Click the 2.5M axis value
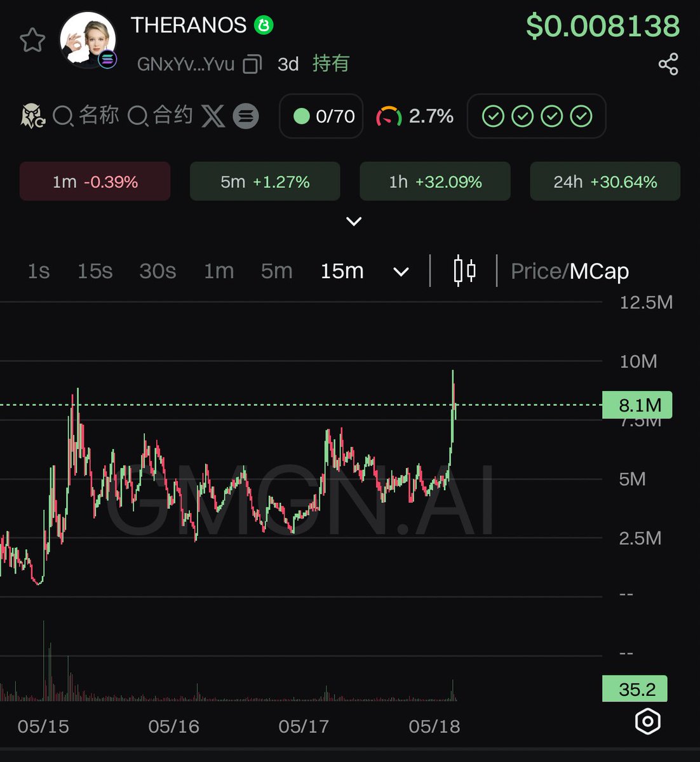Viewport: 700px width, 762px height. click(x=640, y=538)
